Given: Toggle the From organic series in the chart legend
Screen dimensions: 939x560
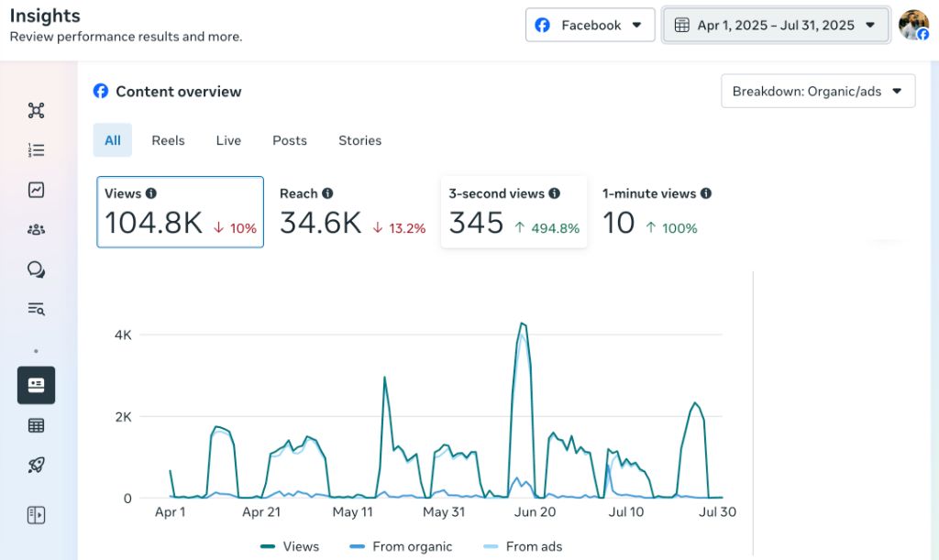Looking at the screenshot, I should 402,546.
